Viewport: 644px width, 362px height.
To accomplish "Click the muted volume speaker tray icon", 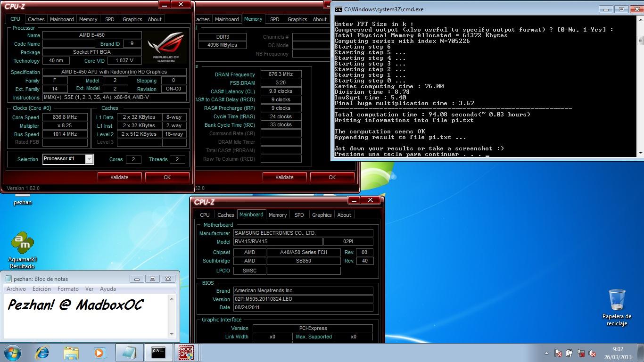I will click(x=593, y=353).
